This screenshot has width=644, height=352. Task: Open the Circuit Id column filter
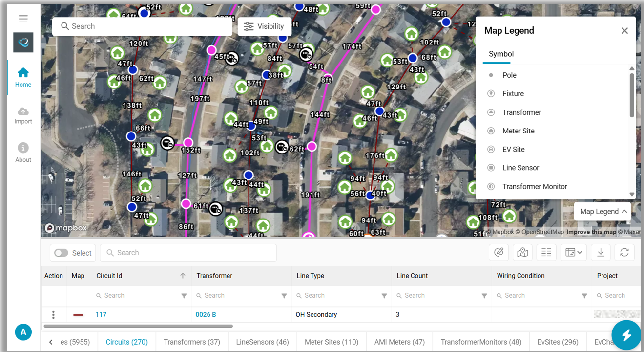(x=184, y=296)
